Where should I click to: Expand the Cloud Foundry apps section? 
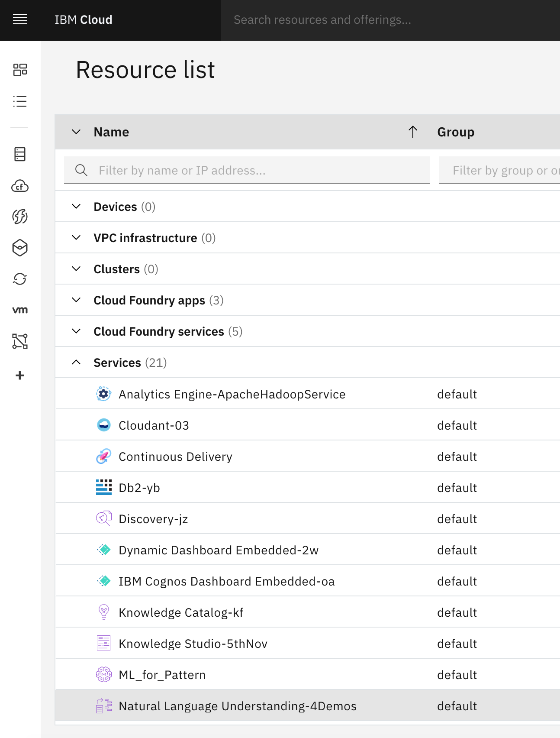pyautogui.click(x=76, y=300)
